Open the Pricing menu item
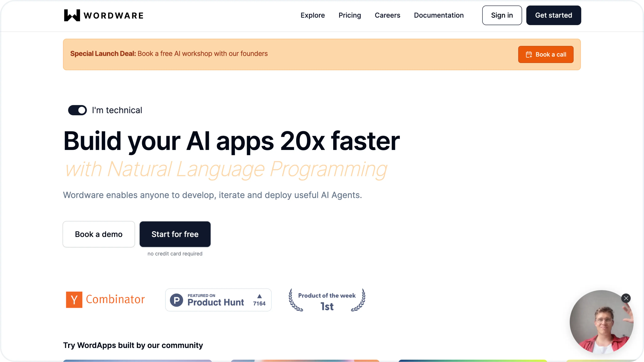The height and width of the screenshot is (362, 644). coord(349,15)
